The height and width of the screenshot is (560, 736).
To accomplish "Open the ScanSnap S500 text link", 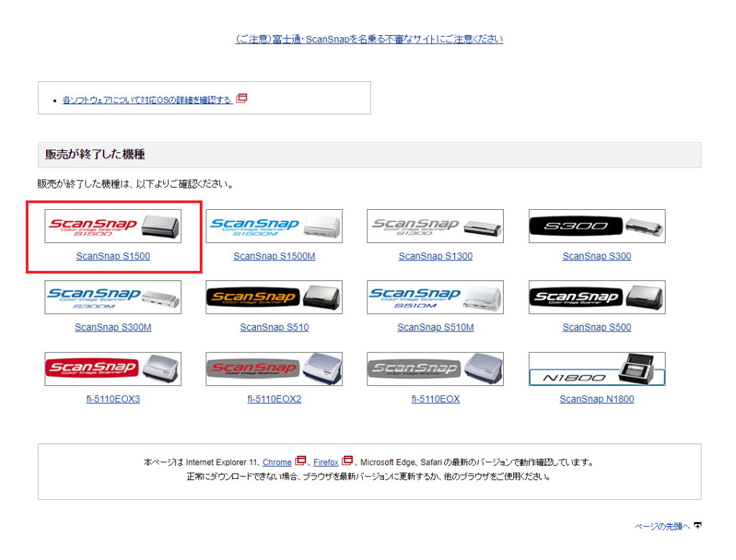I will point(597,327).
